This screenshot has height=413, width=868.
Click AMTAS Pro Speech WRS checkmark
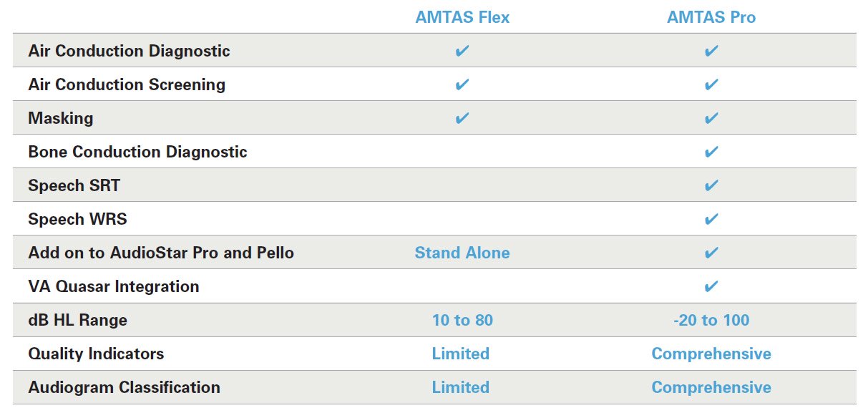(711, 219)
